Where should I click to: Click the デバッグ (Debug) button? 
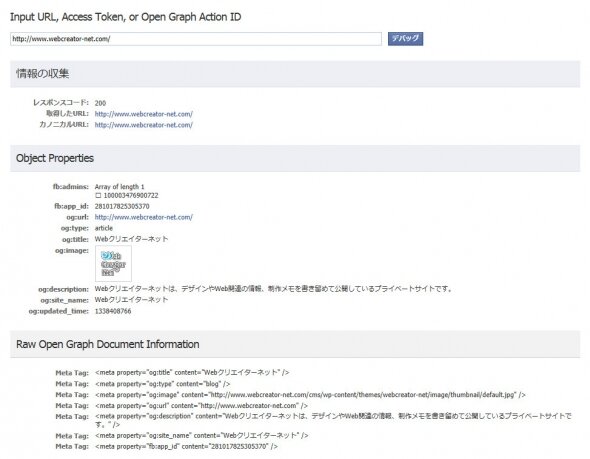[405, 39]
